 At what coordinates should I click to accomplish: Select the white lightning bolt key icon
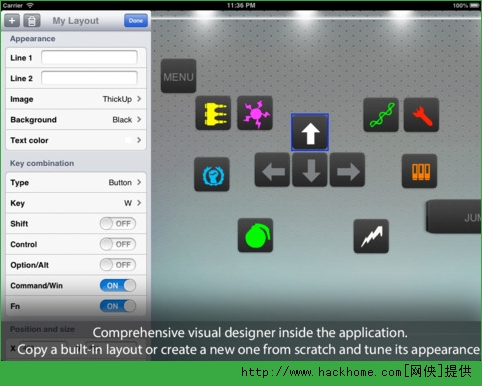coord(371,236)
